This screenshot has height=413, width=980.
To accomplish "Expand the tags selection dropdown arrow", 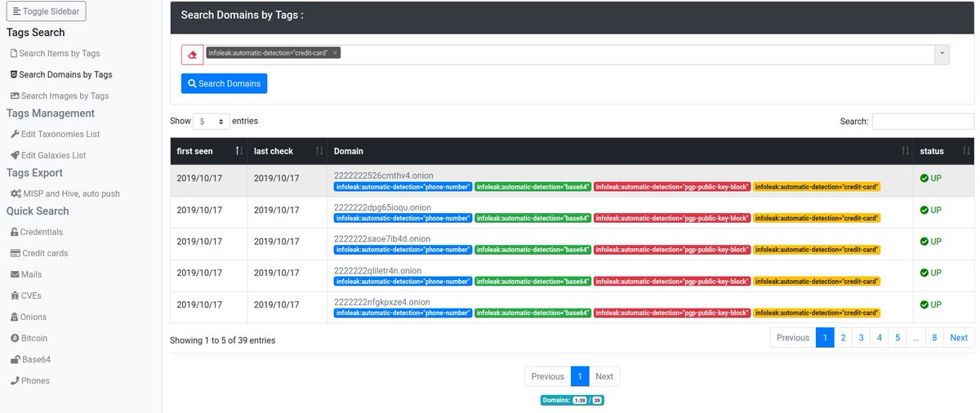I will [x=942, y=54].
